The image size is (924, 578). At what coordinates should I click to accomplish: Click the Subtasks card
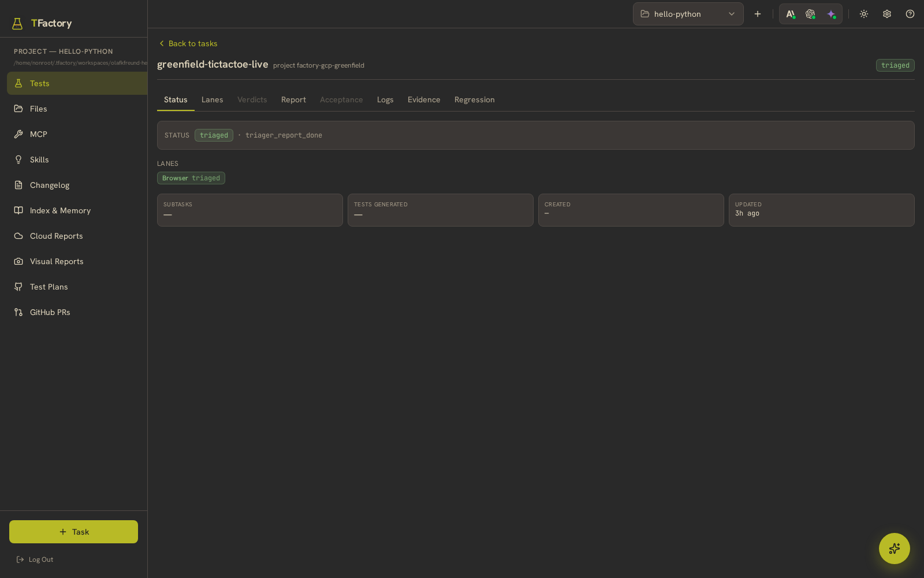(x=250, y=210)
